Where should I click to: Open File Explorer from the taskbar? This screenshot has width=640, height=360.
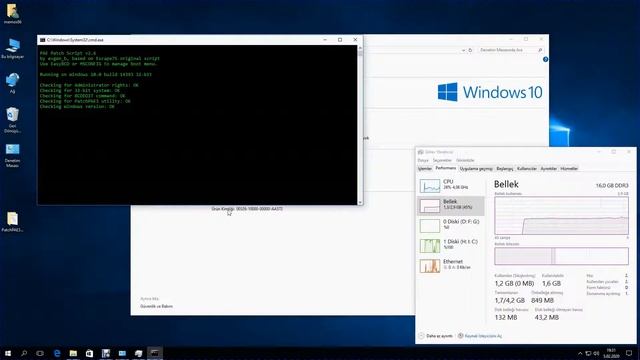pyautogui.click(x=73, y=353)
